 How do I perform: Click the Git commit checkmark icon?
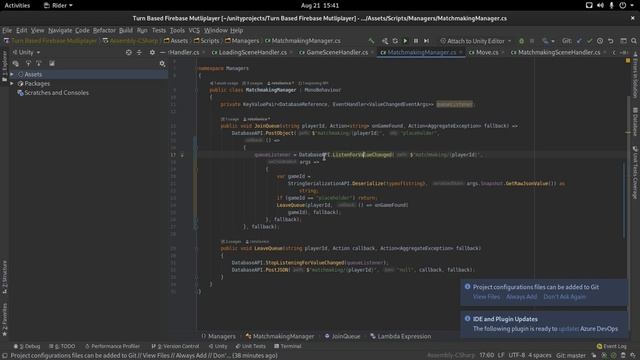589,41
